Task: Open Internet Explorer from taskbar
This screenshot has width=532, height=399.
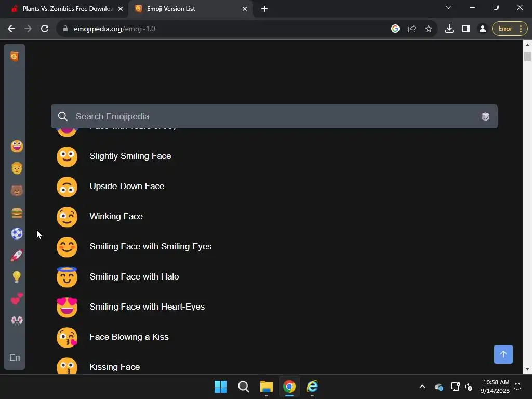Action: (x=312, y=387)
